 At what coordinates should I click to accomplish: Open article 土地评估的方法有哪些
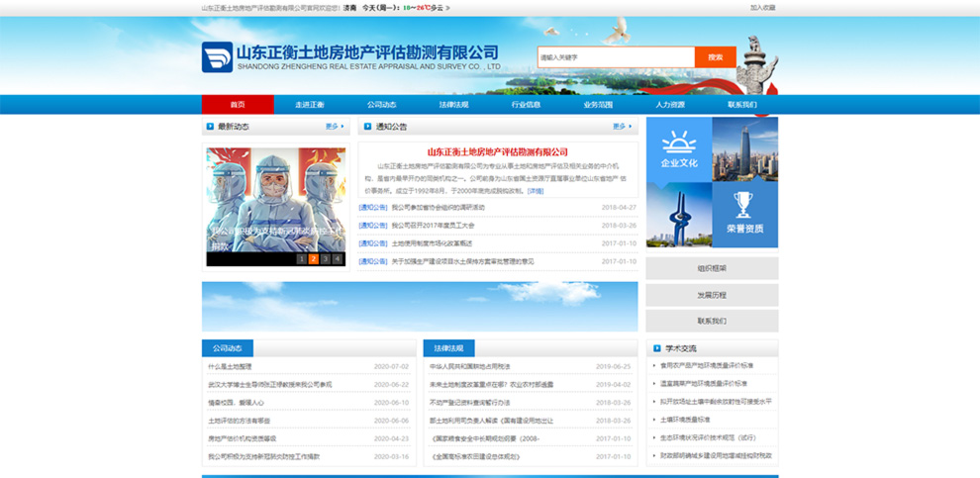point(240,422)
